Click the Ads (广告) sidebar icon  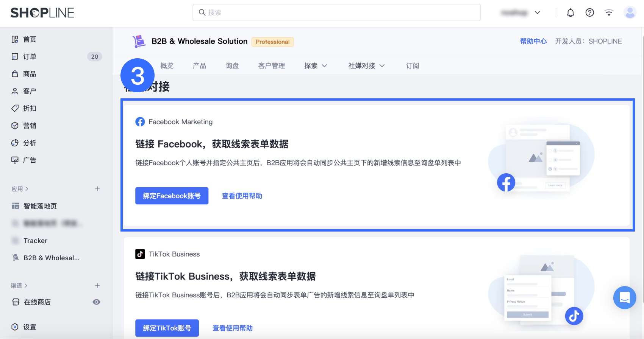click(x=15, y=160)
